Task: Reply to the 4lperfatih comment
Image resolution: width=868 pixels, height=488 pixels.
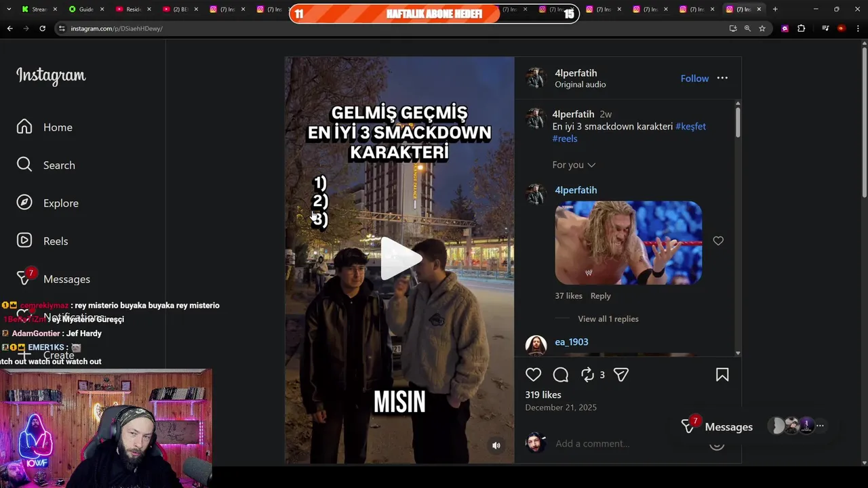Action: point(600,296)
